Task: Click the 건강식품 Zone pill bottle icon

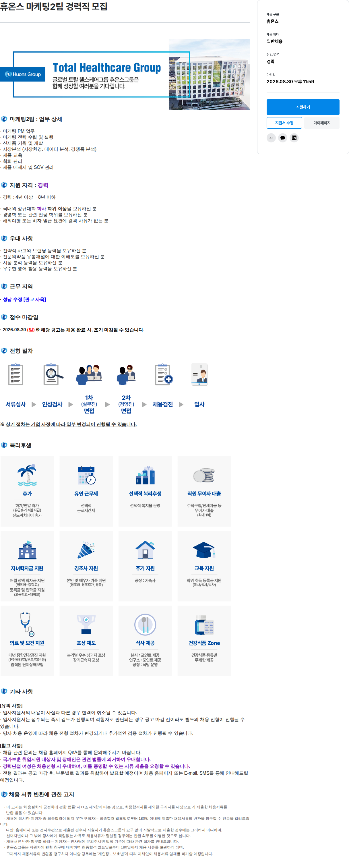Action: (x=204, y=625)
